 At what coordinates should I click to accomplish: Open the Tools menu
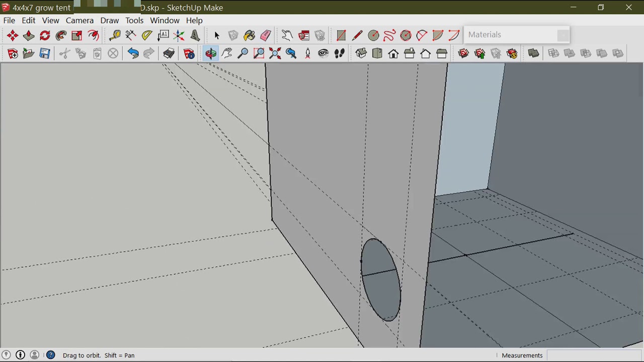pos(134,20)
